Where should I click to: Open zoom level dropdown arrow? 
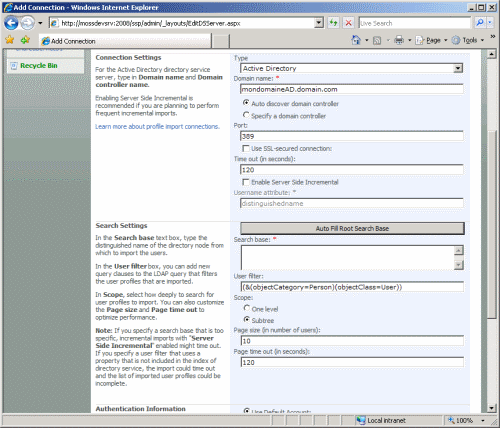482,421
